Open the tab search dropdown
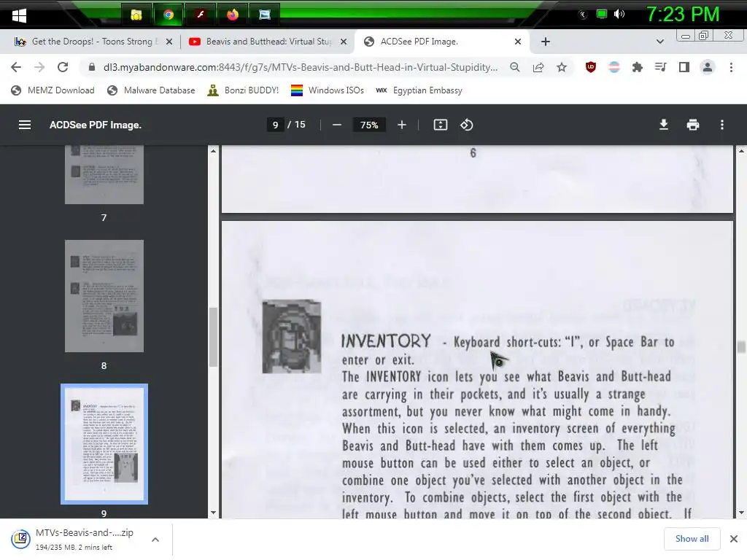 pos(659,42)
